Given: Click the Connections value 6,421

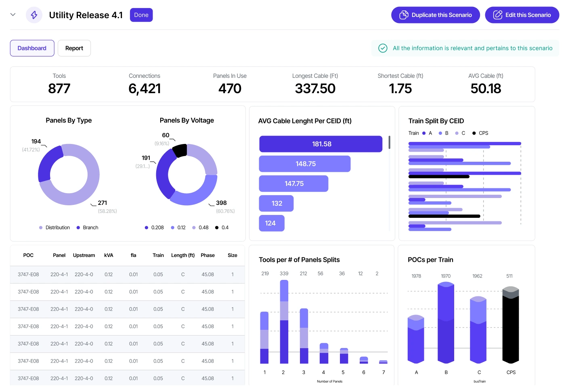Looking at the screenshot, I should [x=145, y=88].
